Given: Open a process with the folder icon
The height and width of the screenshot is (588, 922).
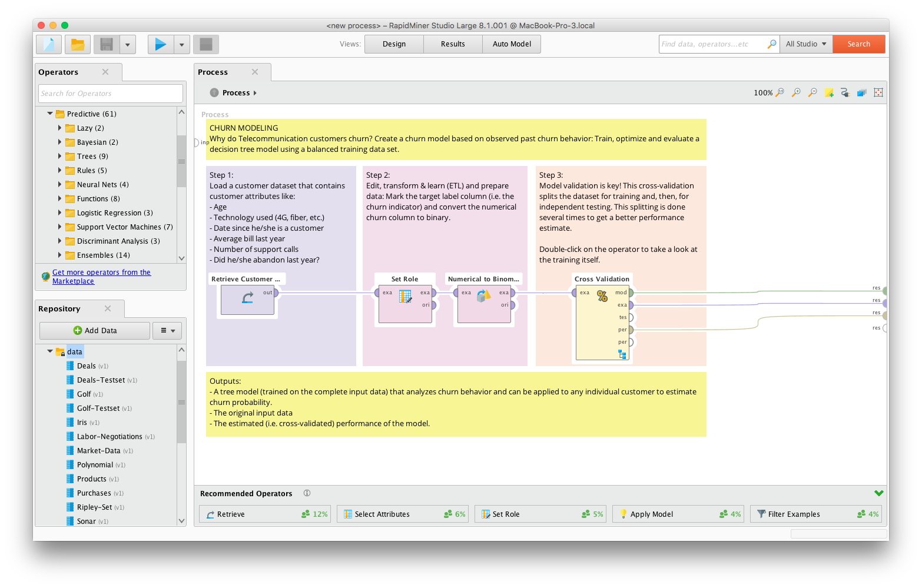Looking at the screenshot, I should pyautogui.click(x=77, y=44).
